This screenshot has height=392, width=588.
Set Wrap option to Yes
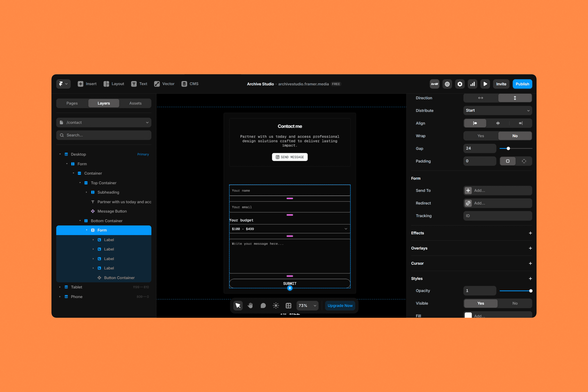pos(481,136)
